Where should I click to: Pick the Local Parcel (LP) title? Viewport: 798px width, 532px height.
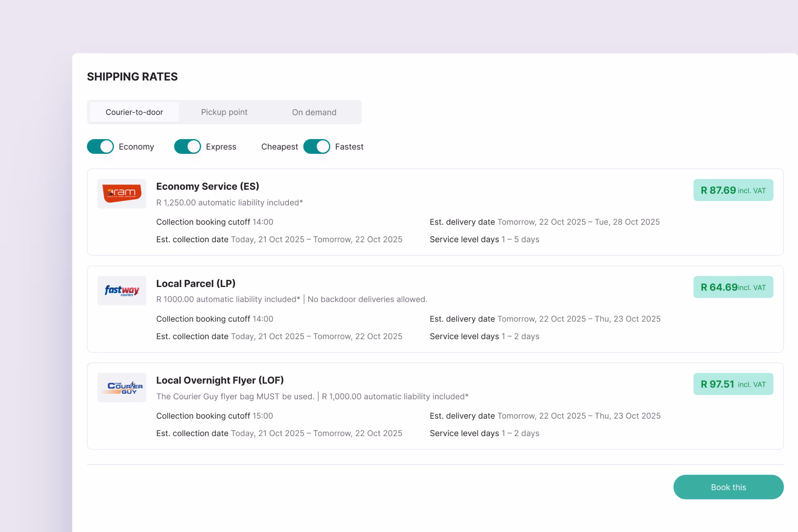pyautogui.click(x=196, y=283)
